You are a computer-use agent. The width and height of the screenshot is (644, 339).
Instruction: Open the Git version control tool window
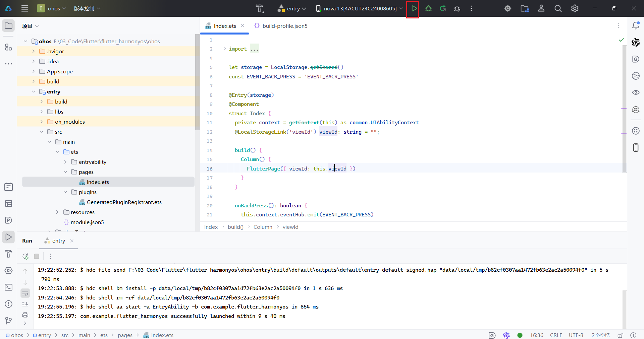click(x=9, y=321)
